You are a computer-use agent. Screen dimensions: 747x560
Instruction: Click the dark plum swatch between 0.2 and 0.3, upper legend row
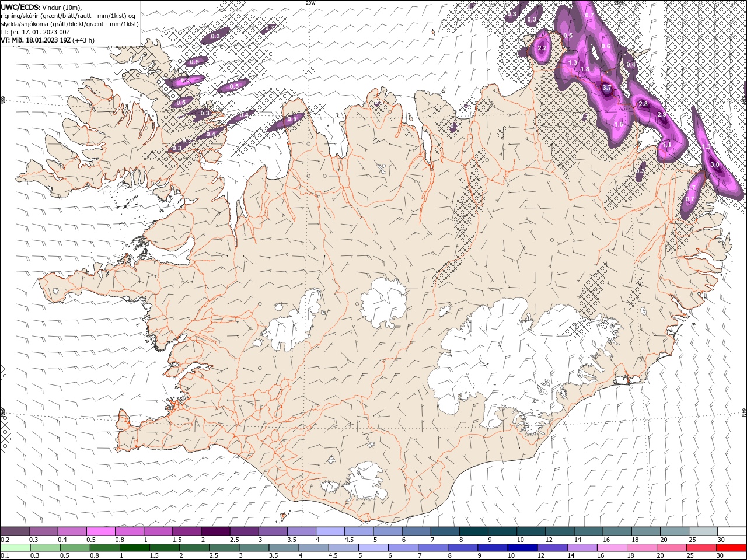pyautogui.click(x=15, y=531)
